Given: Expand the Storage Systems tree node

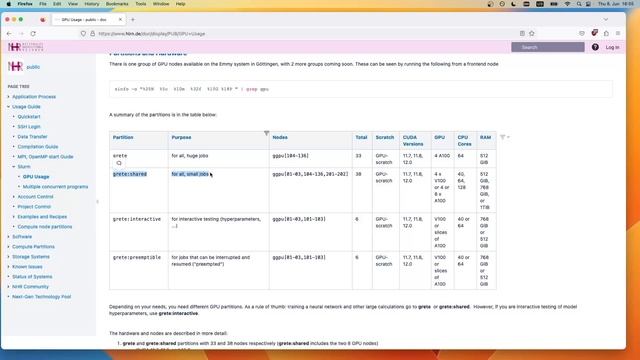Looking at the screenshot, I should (9, 257).
